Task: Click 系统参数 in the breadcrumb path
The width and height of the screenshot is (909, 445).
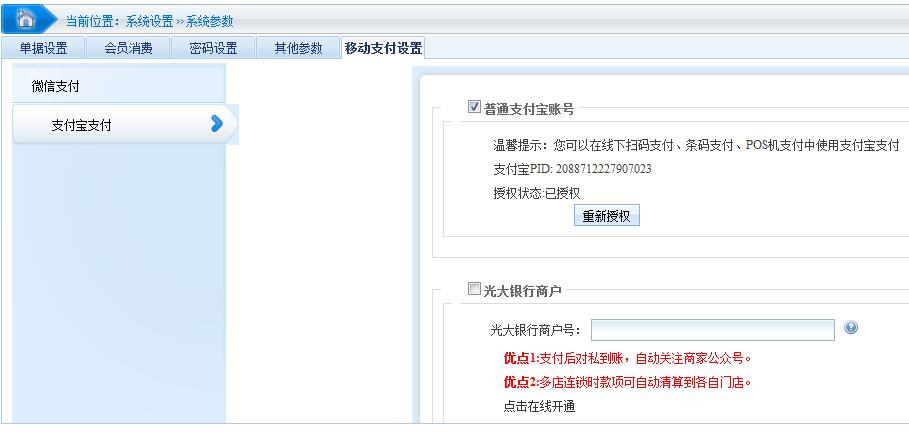Action: tap(209, 21)
